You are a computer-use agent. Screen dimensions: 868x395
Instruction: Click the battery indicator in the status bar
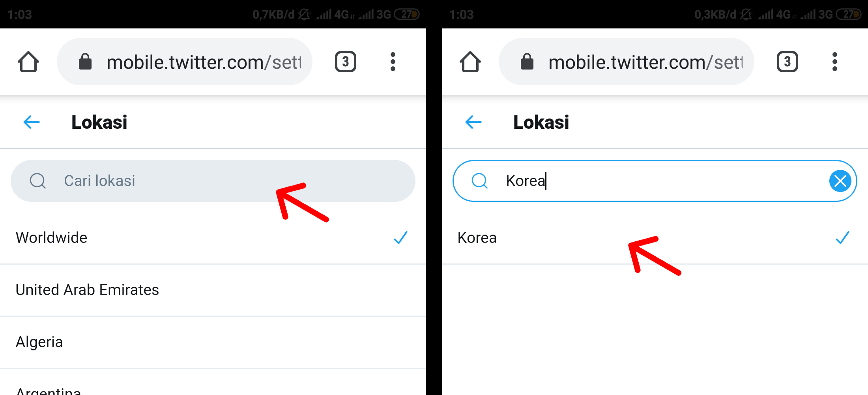click(406, 14)
